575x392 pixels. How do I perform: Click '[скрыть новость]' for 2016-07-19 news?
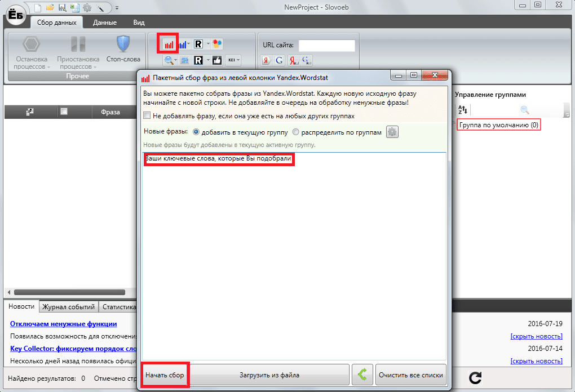536,336
